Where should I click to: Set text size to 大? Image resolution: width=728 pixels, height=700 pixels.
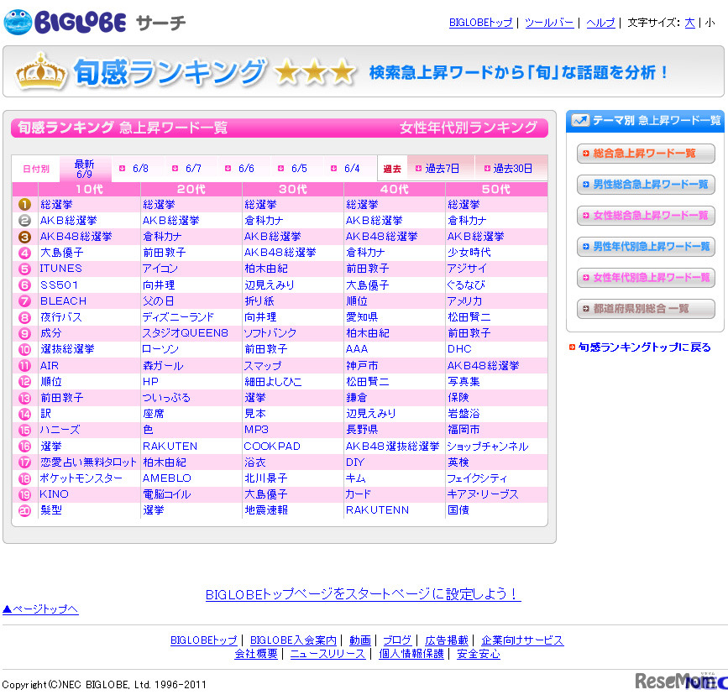coord(689,23)
